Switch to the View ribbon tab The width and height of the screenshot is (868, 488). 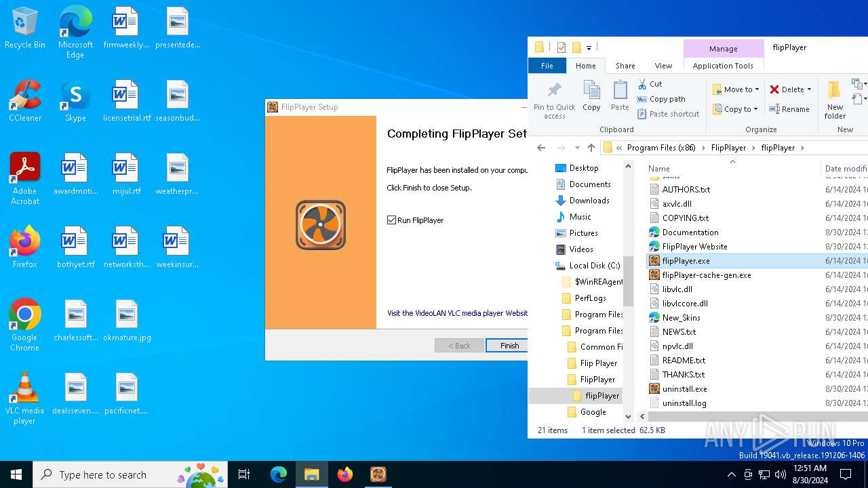point(663,66)
